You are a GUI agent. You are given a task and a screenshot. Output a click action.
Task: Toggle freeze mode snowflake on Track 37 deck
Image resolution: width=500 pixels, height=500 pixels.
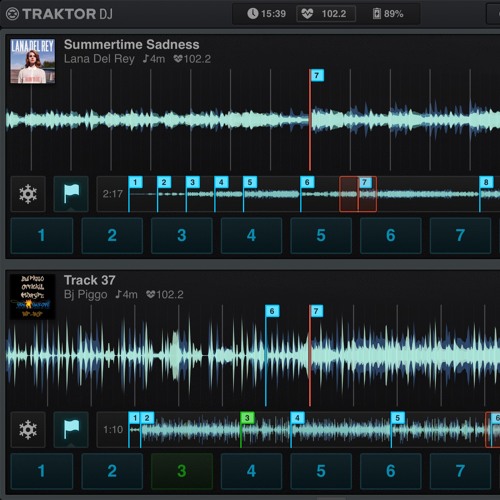[28, 430]
